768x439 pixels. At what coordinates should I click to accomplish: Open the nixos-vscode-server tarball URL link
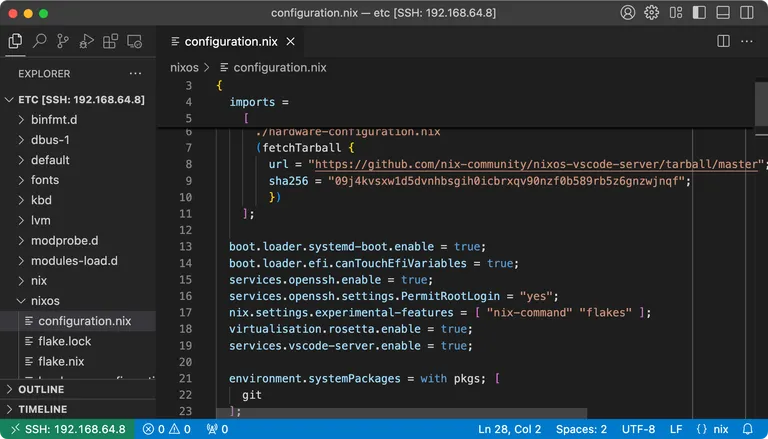pyautogui.click(x=536, y=164)
